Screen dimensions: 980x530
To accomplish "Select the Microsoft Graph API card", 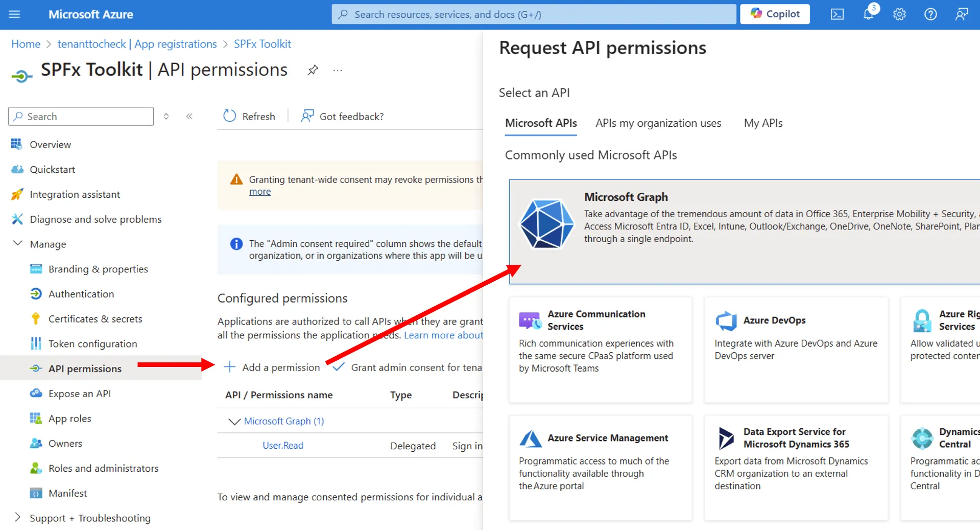I will coord(740,230).
